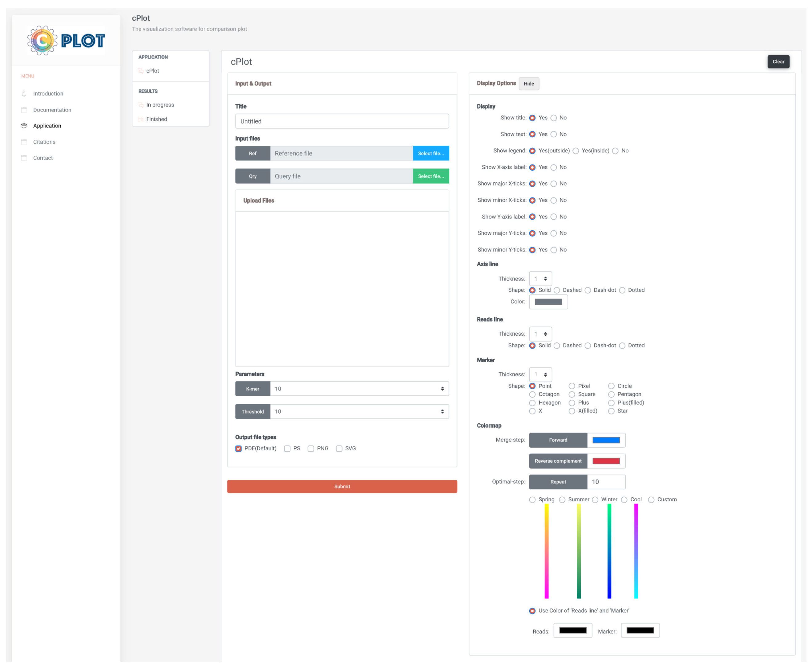The height and width of the screenshot is (671, 812).
Task: Click the Application cube icon
Action: (x=24, y=126)
